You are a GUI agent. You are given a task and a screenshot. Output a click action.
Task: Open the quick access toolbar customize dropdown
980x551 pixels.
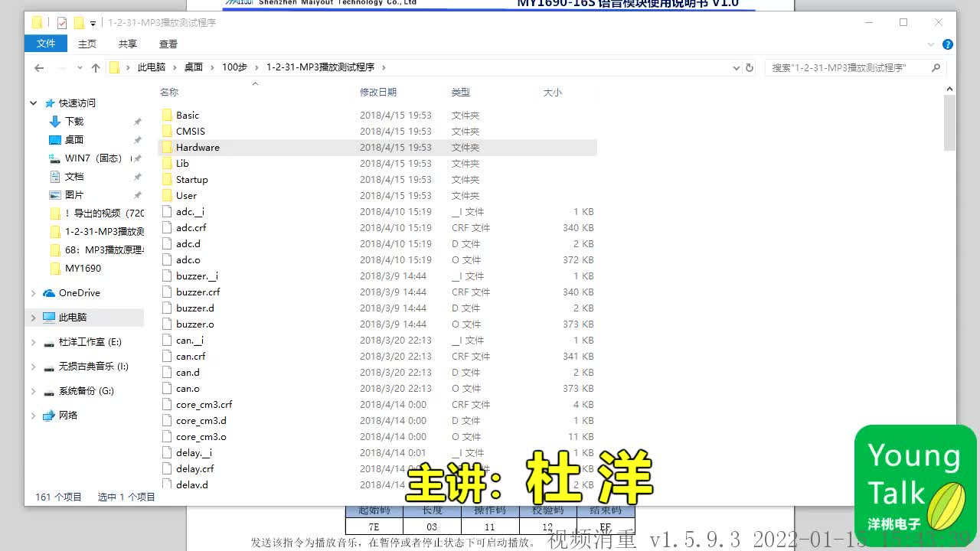coord(93,23)
